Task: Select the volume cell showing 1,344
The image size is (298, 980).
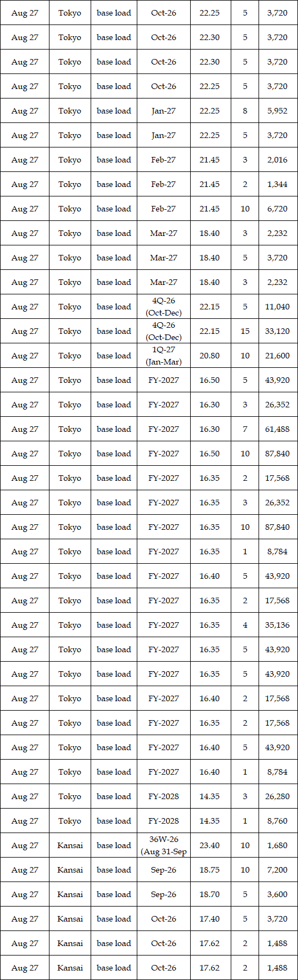Action: 277,184
